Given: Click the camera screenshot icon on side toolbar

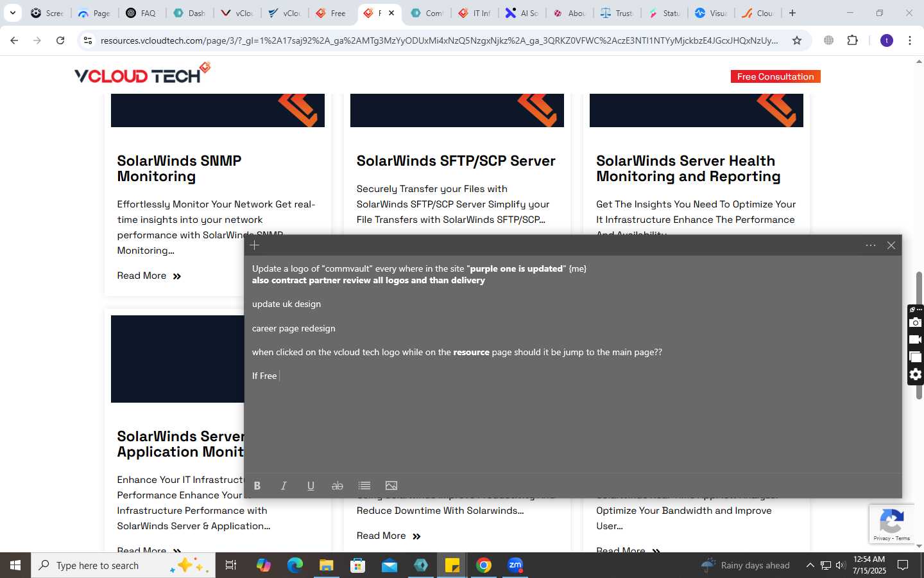Looking at the screenshot, I should coord(916,322).
